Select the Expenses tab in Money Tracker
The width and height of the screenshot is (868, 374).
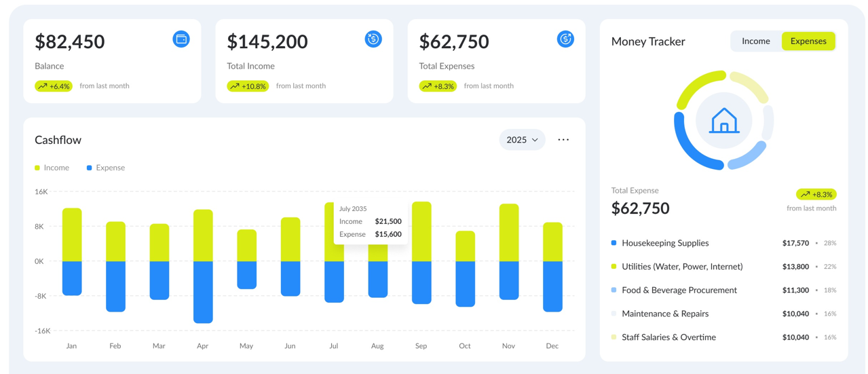pos(808,41)
